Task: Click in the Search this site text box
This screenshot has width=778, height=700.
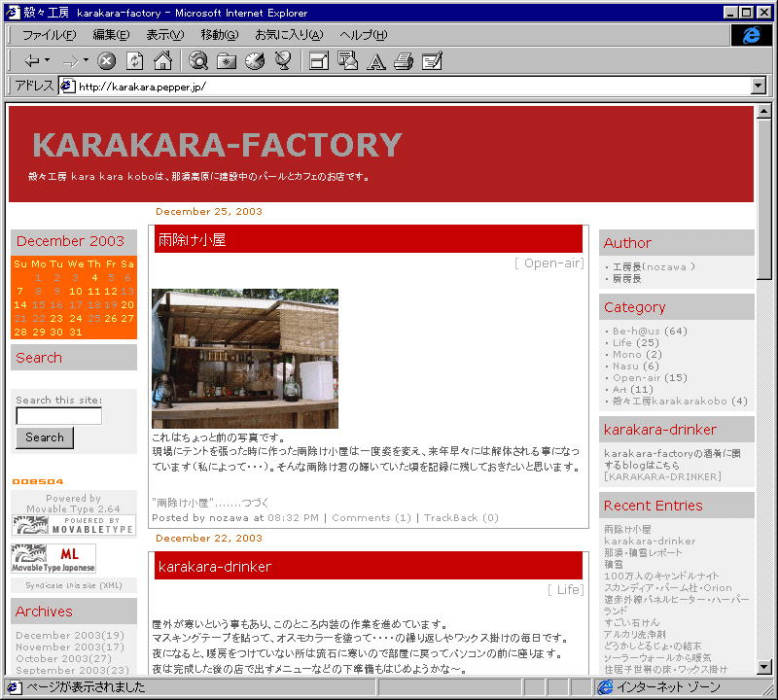Action: pos(59,416)
